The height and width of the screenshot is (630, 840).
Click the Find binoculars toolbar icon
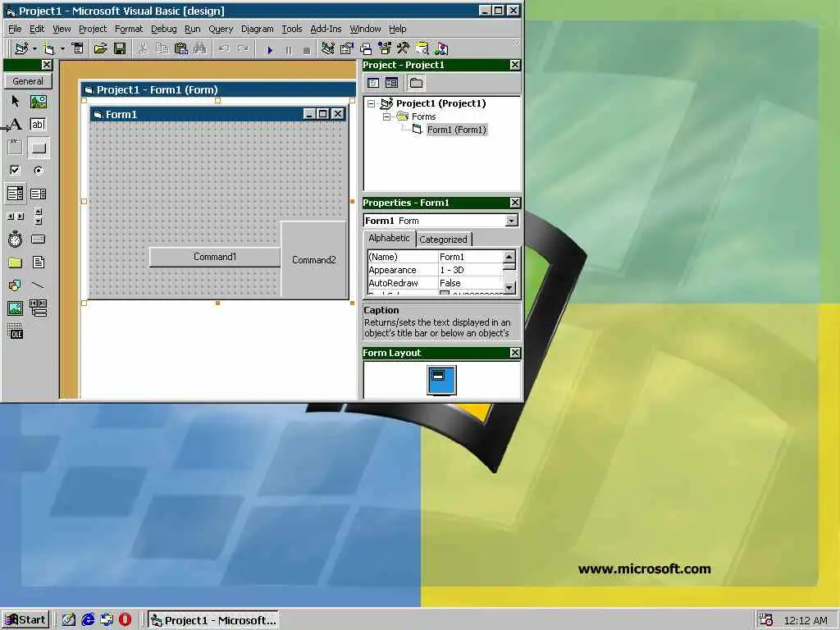pos(200,48)
